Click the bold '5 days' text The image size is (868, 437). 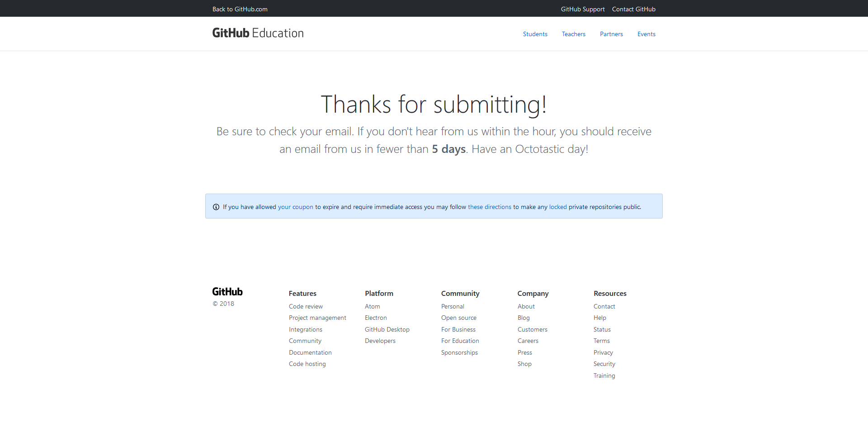448,149
